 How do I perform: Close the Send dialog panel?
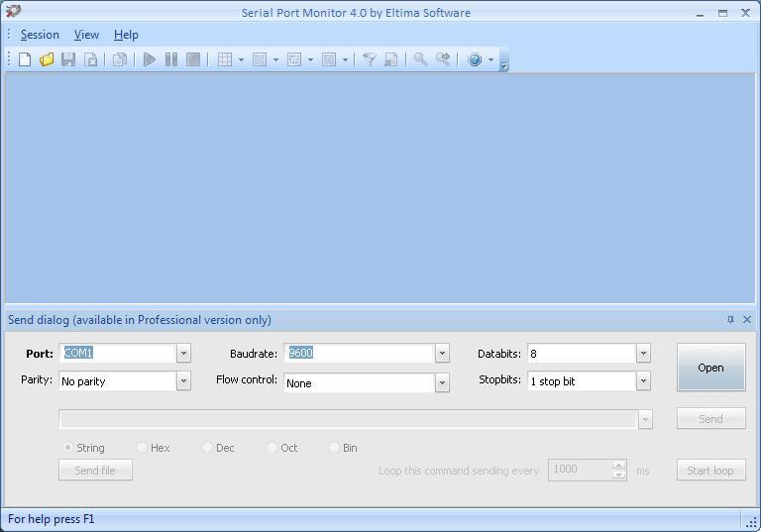point(747,319)
